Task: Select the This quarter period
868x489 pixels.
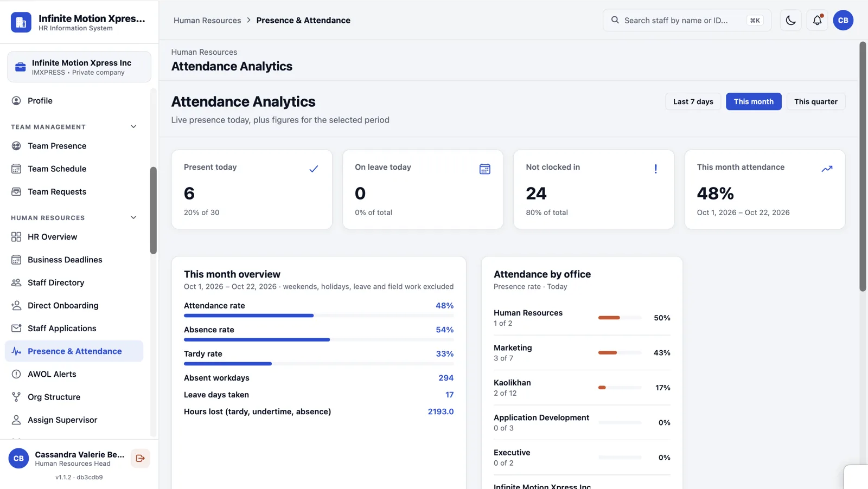Action: click(816, 102)
